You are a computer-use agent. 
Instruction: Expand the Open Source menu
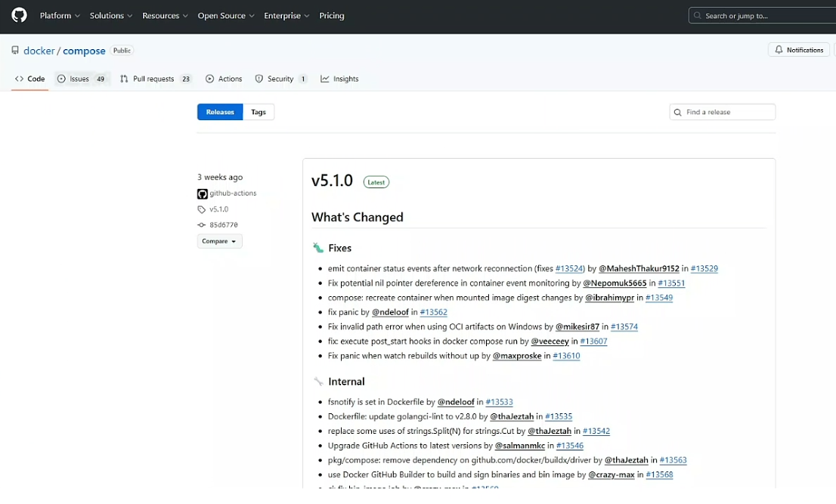click(x=226, y=15)
